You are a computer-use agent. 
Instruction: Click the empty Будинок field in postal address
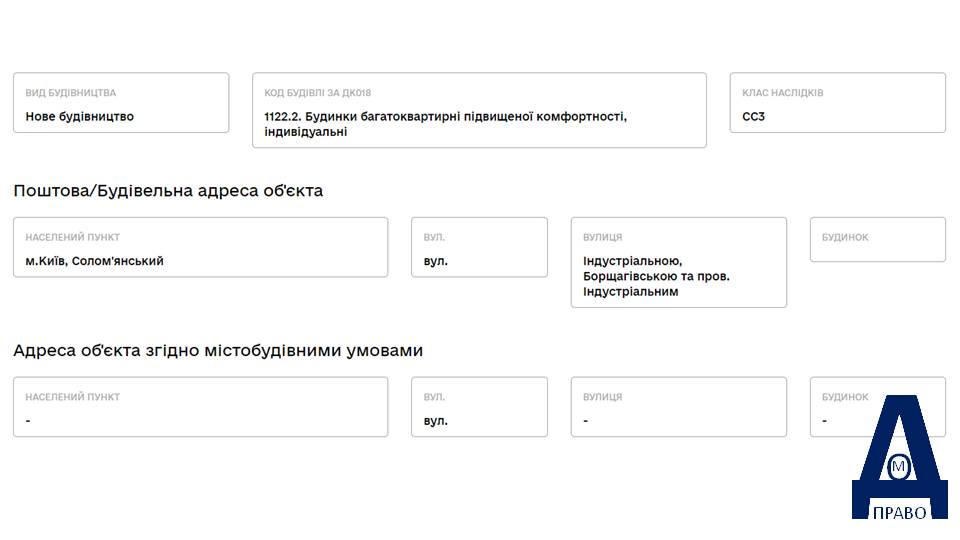pos(878,239)
